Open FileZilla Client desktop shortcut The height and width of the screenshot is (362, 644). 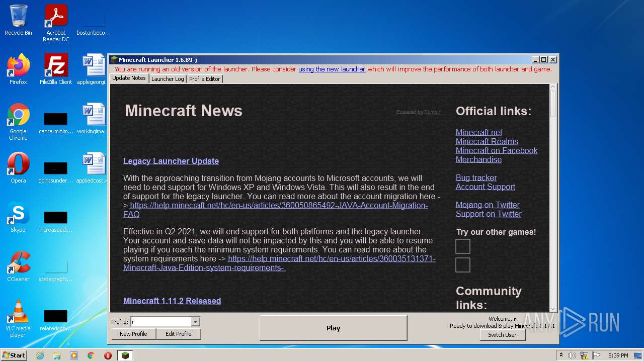click(56, 69)
